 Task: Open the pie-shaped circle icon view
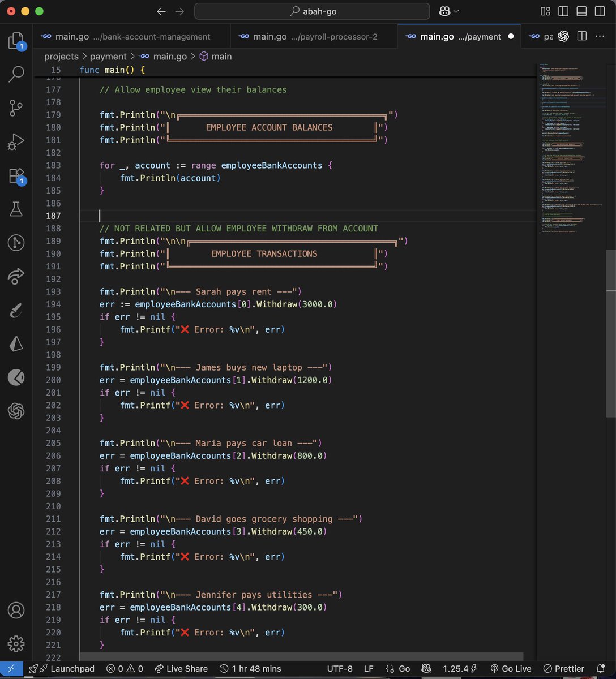click(16, 377)
